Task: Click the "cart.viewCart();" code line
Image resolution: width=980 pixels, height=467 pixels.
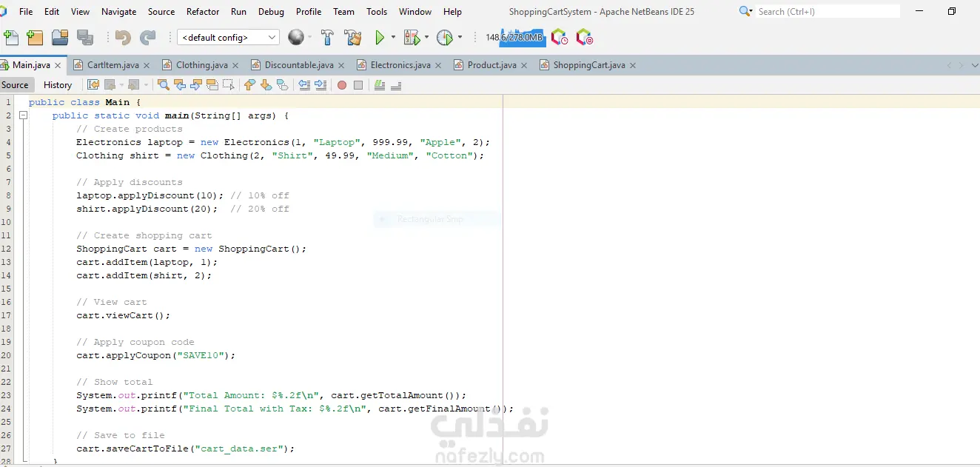Action: tap(124, 315)
